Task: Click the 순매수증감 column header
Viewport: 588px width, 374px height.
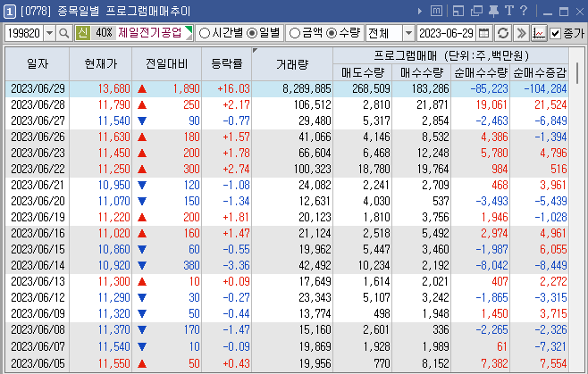Action: pos(540,72)
